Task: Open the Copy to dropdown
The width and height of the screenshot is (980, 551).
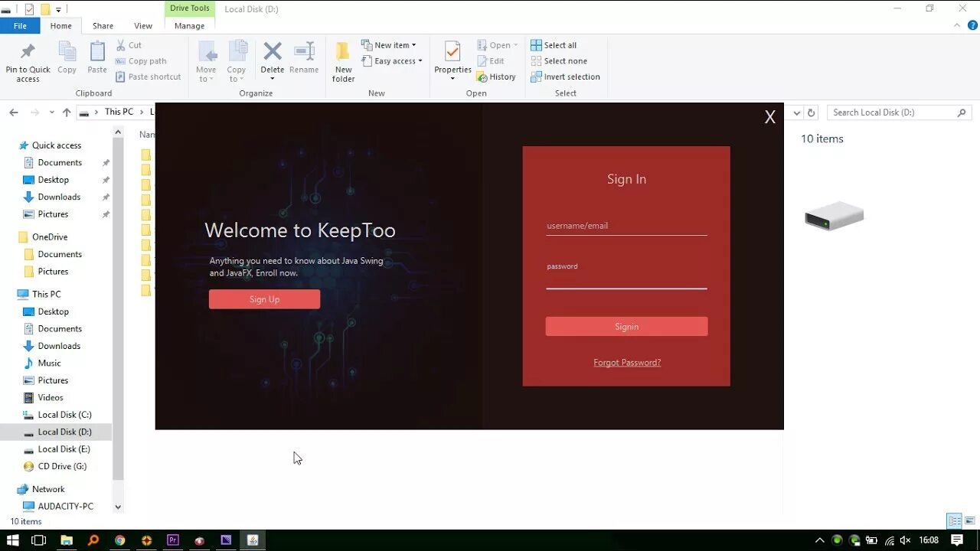Action: click(237, 61)
